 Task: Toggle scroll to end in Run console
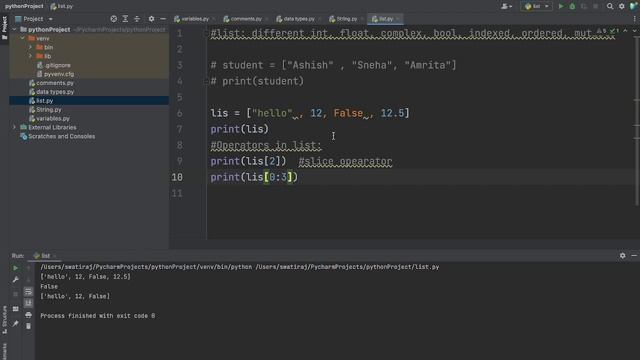click(28, 303)
